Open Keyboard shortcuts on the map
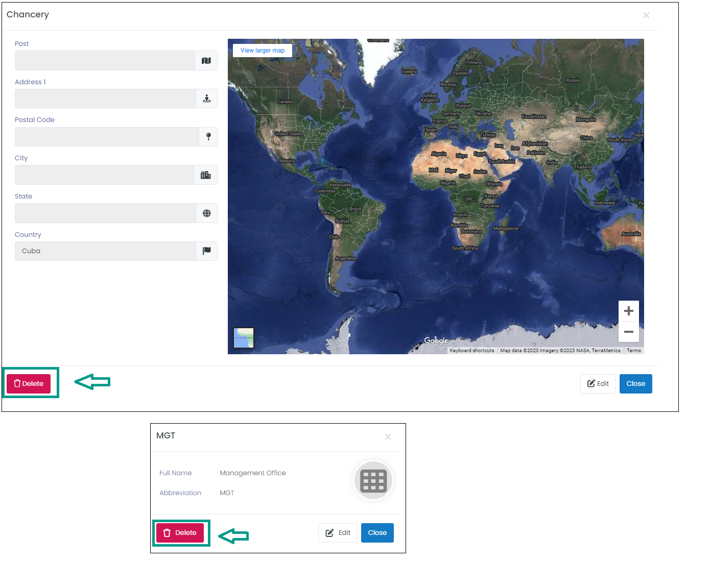This screenshot has width=710, height=588. [472, 351]
